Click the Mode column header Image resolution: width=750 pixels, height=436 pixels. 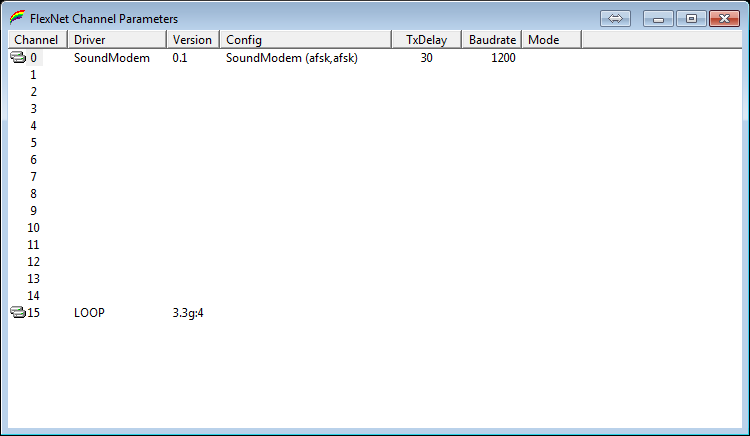click(x=551, y=40)
